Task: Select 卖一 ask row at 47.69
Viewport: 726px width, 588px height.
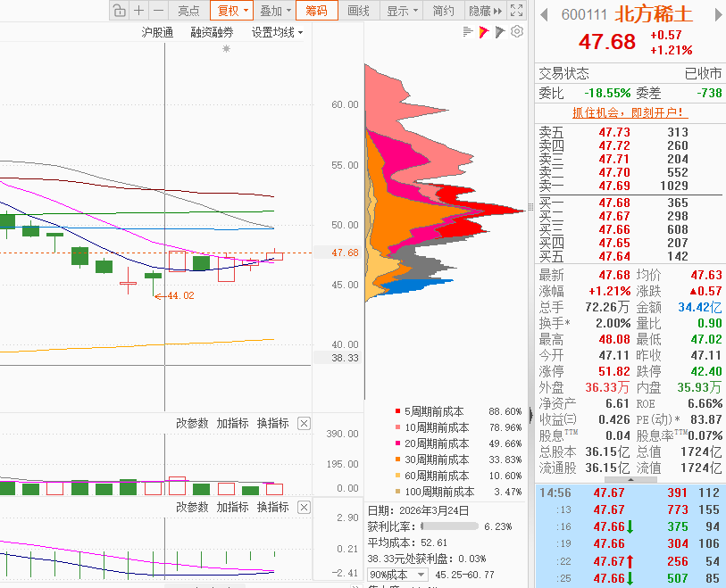Action: pos(630,186)
